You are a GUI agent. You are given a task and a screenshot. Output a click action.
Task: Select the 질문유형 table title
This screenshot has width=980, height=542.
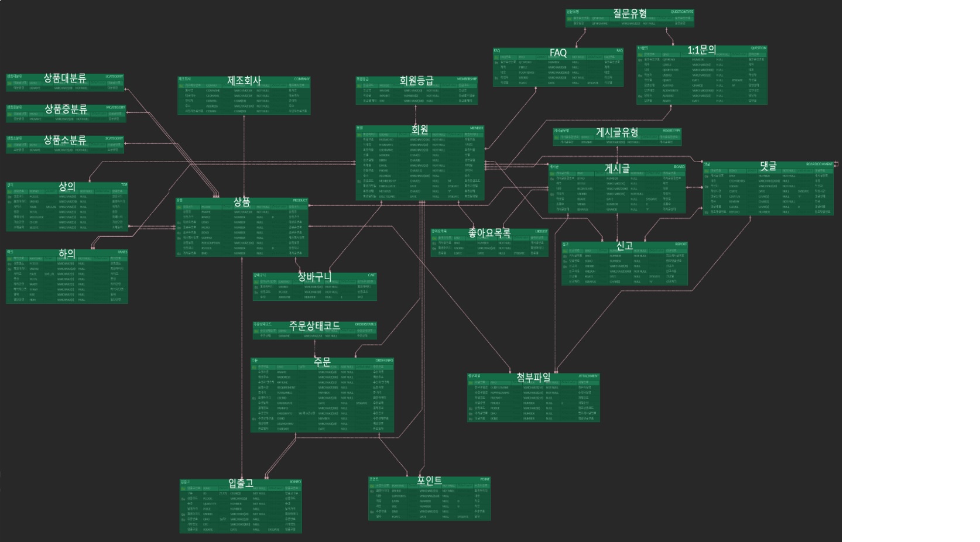(630, 13)
